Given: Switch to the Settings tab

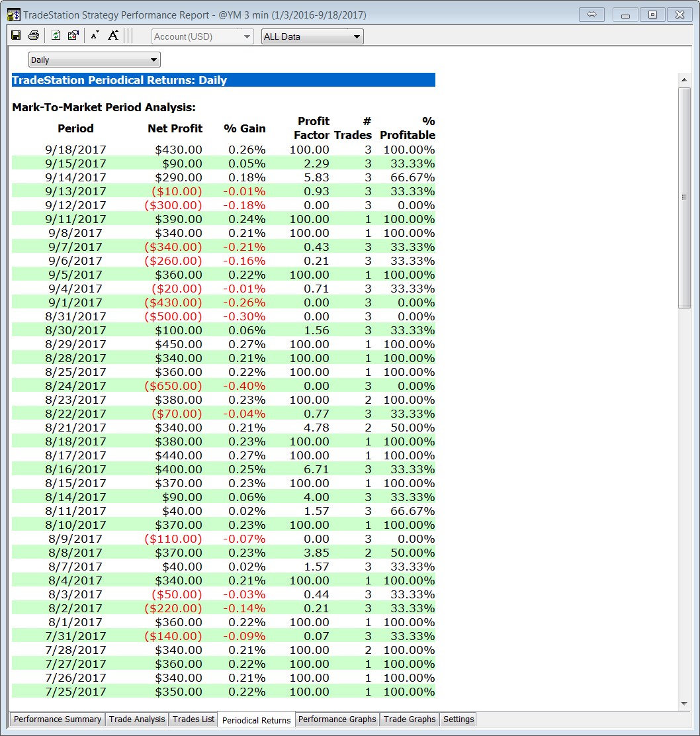Looking at the screenshot, I should pos(459,719).
